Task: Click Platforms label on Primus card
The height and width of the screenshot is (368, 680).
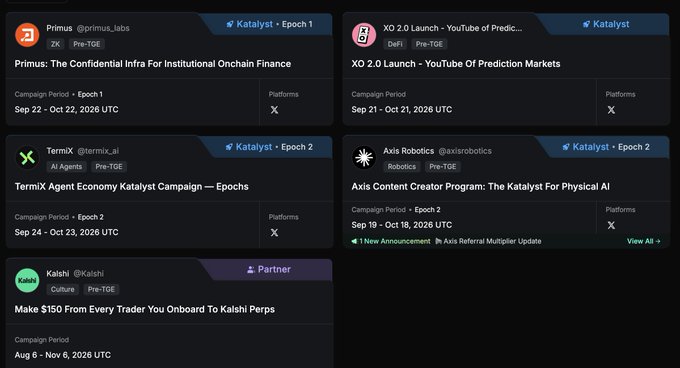Action: [284, 94]
